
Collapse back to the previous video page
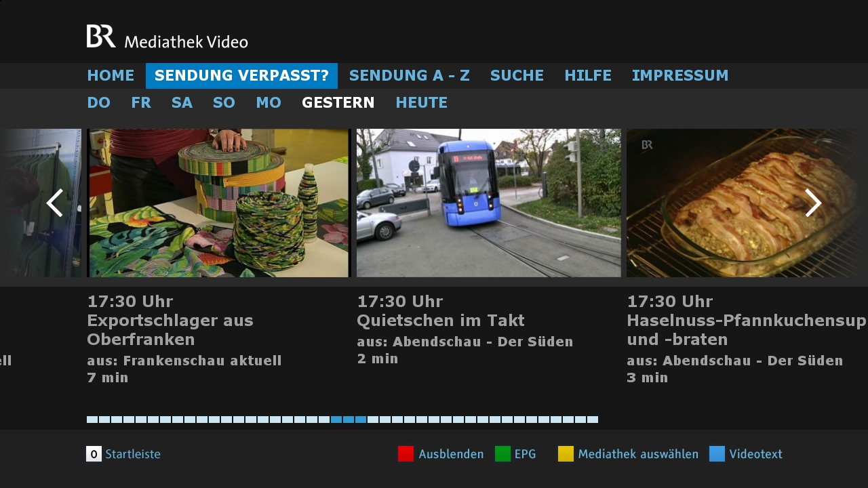[54, 203]
